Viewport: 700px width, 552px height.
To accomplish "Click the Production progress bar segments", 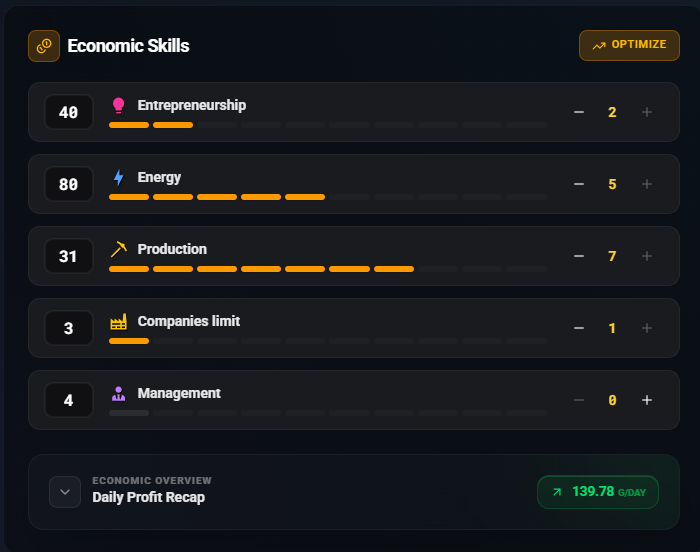I will (x=328, y=269).
